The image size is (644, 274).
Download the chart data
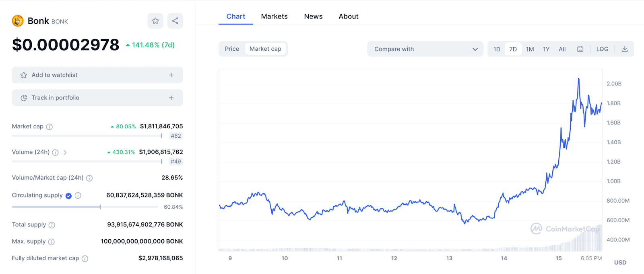625,49
